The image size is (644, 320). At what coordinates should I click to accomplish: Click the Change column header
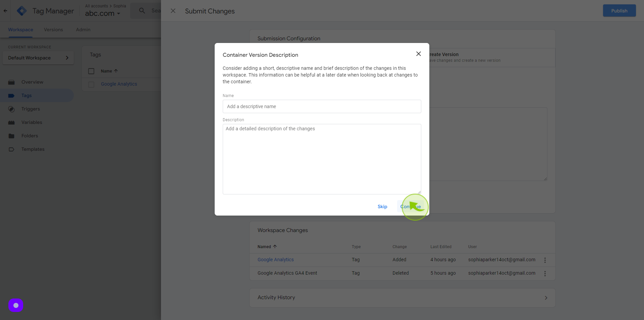(x=399, y=247)
